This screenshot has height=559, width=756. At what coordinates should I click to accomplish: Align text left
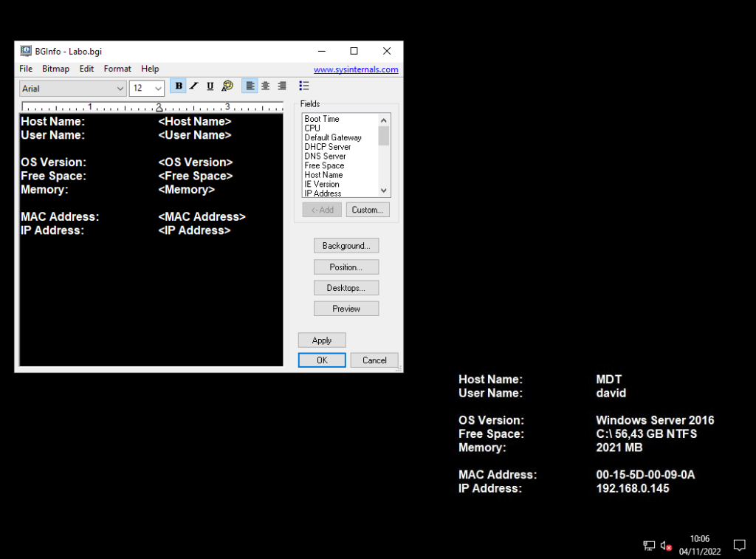point(250,86)
